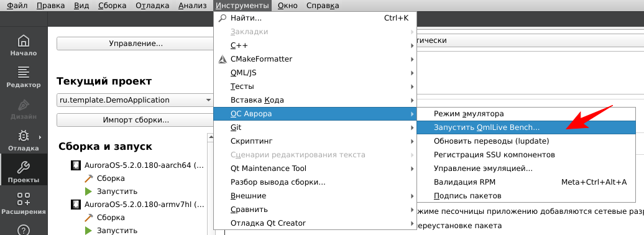The width and height of the screenshot is (644, 235).
Task: Select Сборка under the AuroraOS armv7hl kit
Action: click(111, 217)
